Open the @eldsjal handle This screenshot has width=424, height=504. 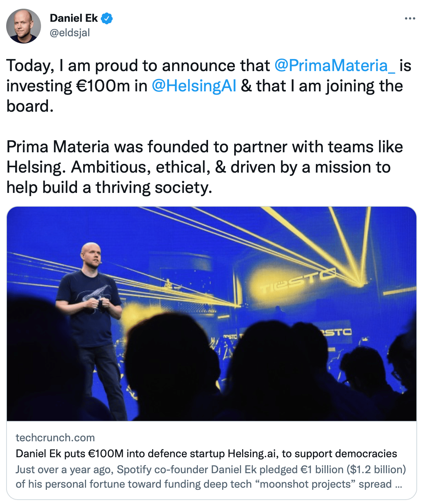(70, 33)
